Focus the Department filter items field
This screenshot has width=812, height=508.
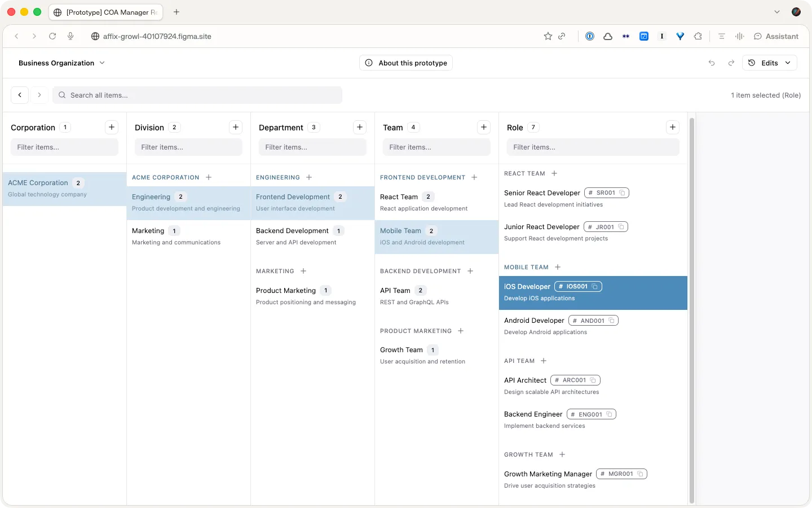click(312, 147)
